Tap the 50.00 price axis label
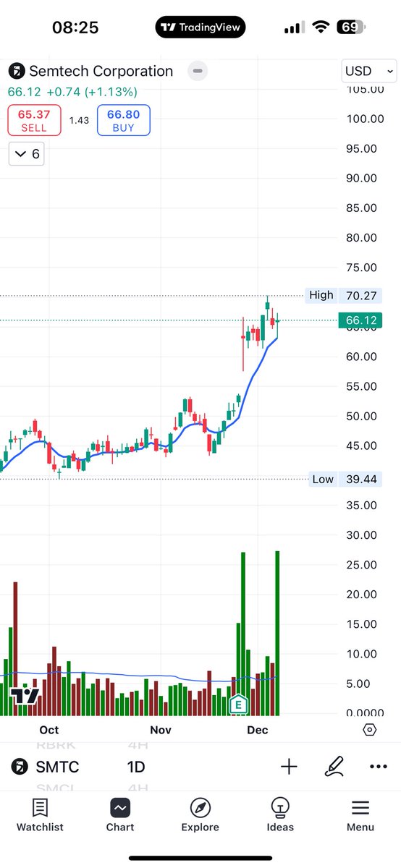401x868 pixels. pos(361,416)
